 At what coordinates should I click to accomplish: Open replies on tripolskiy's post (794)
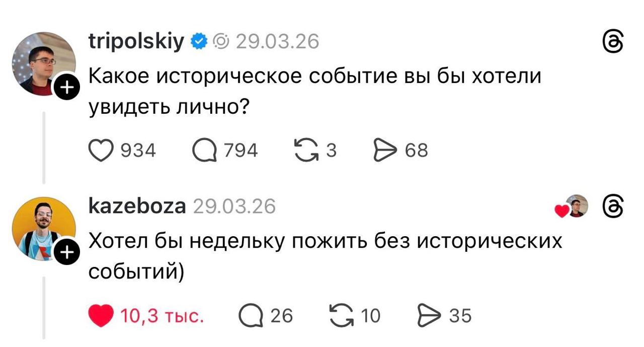(x=204, y=151)
